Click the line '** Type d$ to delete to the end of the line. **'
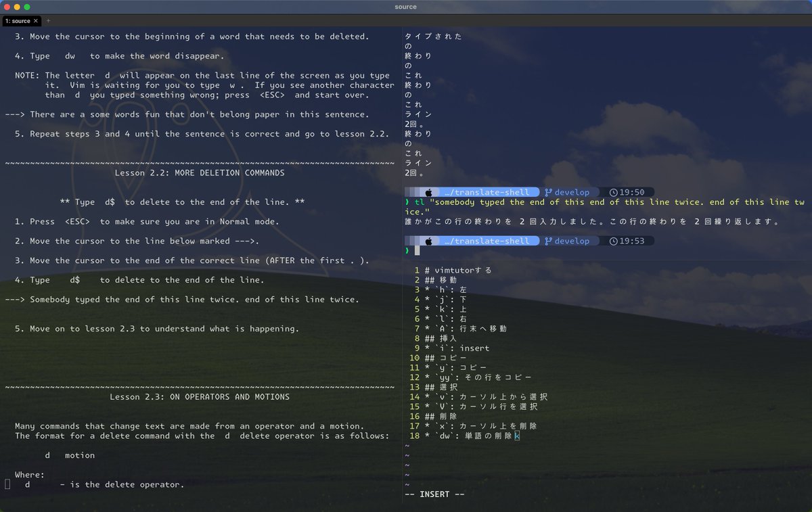The image size is (812, 512). (182, 202)
